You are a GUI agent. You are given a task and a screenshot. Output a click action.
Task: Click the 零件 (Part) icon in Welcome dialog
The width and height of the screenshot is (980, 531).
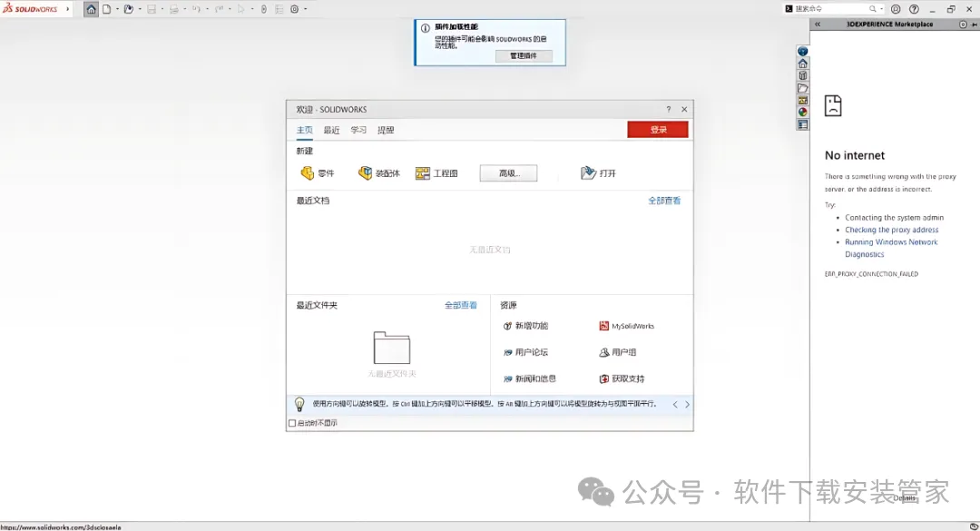[x=307, y=173]
